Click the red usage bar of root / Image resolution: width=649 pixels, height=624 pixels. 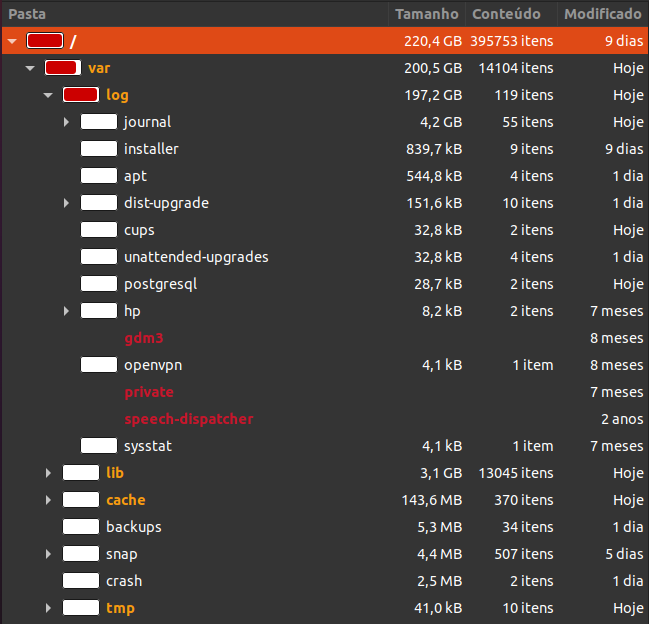[x=45, y=41]
